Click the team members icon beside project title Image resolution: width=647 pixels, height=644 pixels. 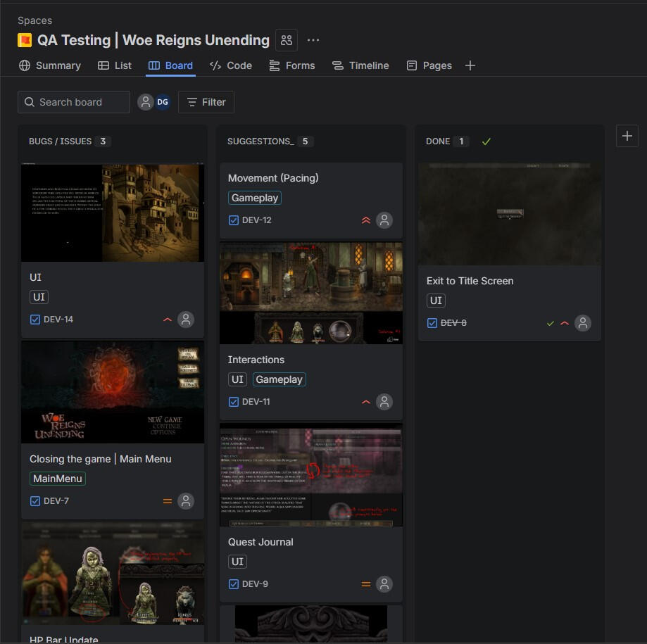(286, 40)
